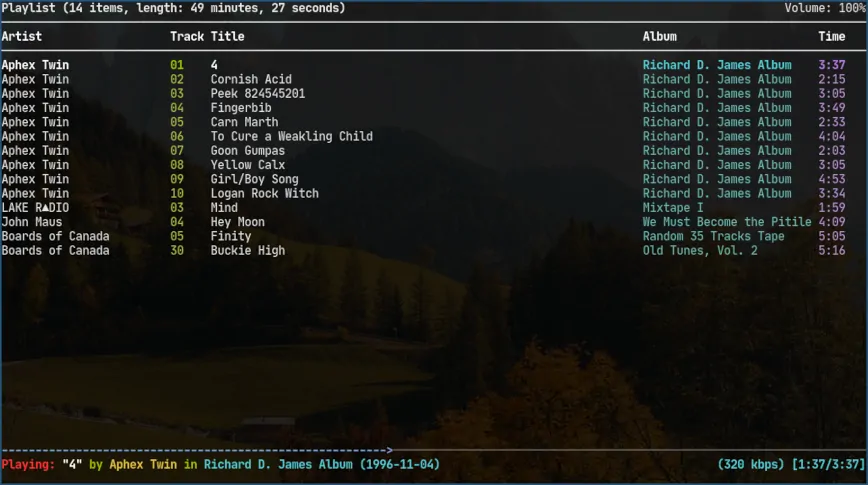Click the 4:53 duration value
The height and width of the screenshot is (485, 868).
click(x=832, y=179)
